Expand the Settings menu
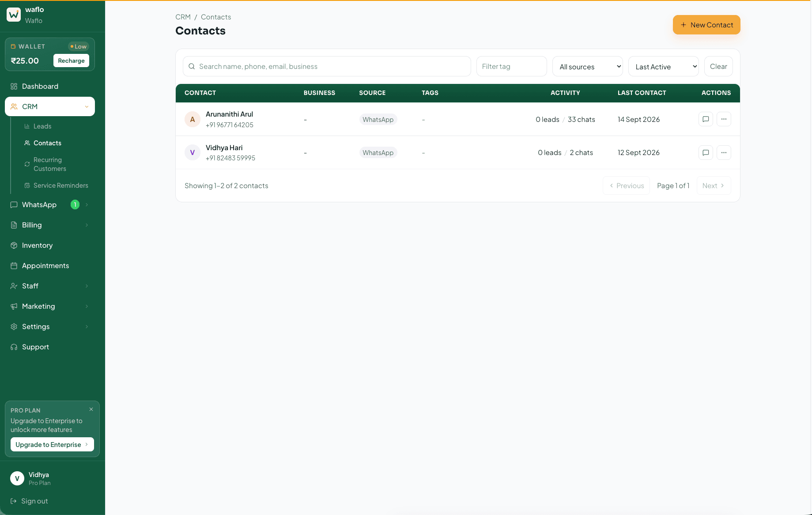 [50, 326]
